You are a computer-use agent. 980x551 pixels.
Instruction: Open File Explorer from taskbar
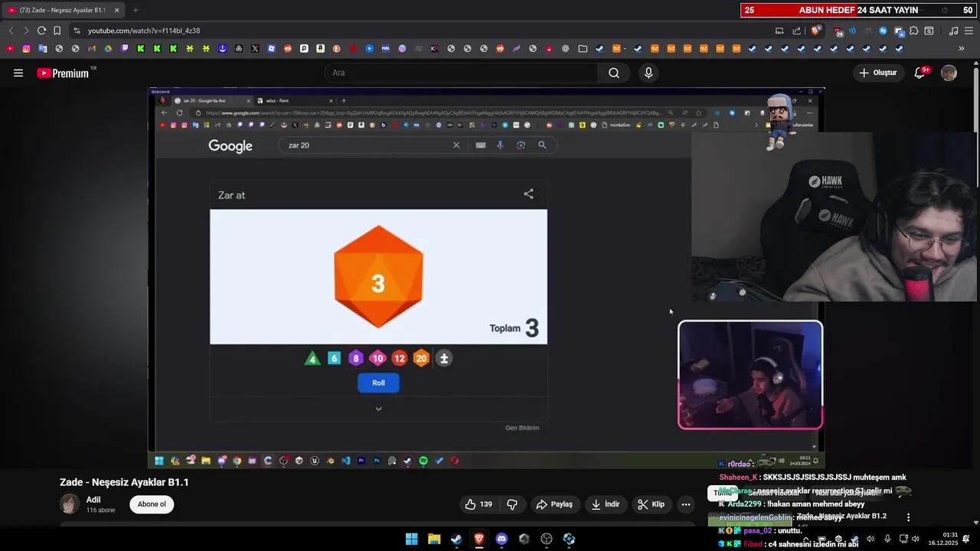pyautogui.click(x=434, y=539)
